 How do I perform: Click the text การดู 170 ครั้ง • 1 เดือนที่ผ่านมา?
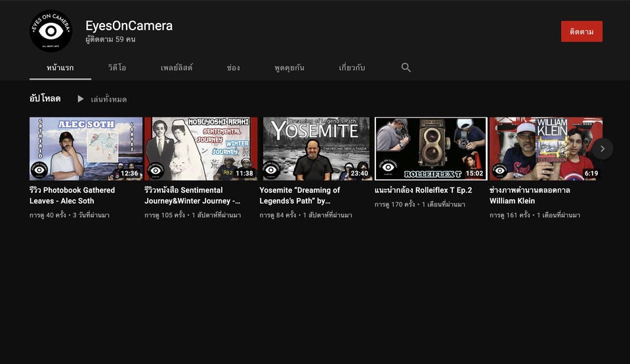[x=420, y=205]
